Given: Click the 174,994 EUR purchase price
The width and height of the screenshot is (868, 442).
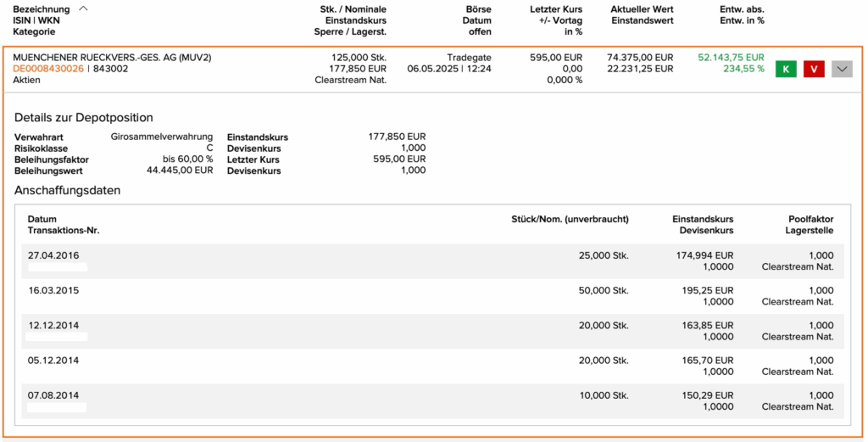Looking at the screenshot, I should [x=704, y=255].
